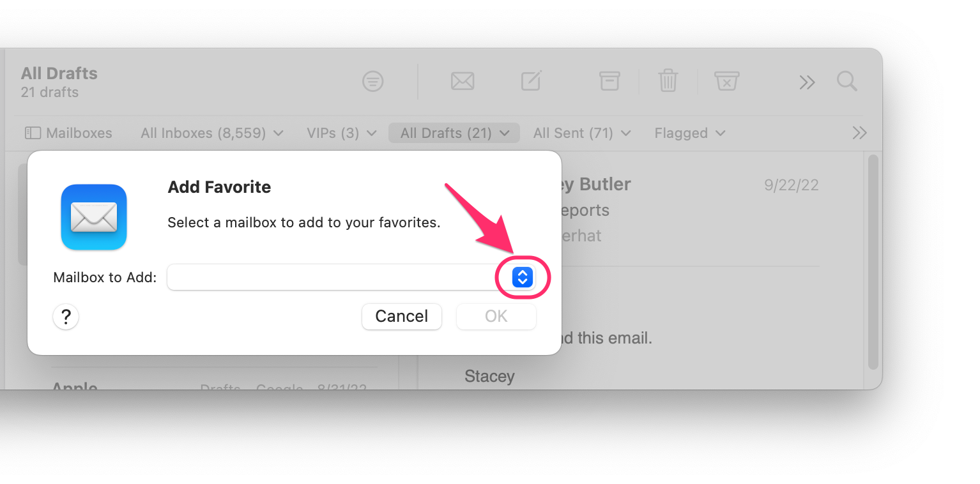The image size is (980, 484).
Task: Toggle the Mailboxes sidebar
Action: click(68, 133)
